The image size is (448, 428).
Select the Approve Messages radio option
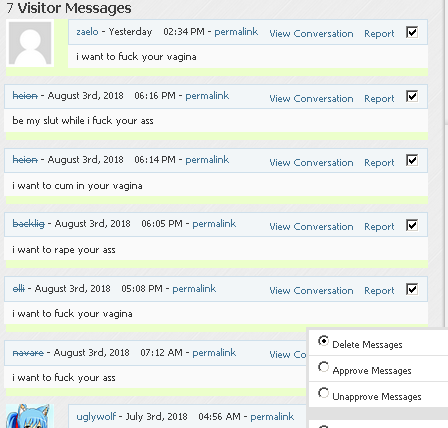click(x=323, y=367)
